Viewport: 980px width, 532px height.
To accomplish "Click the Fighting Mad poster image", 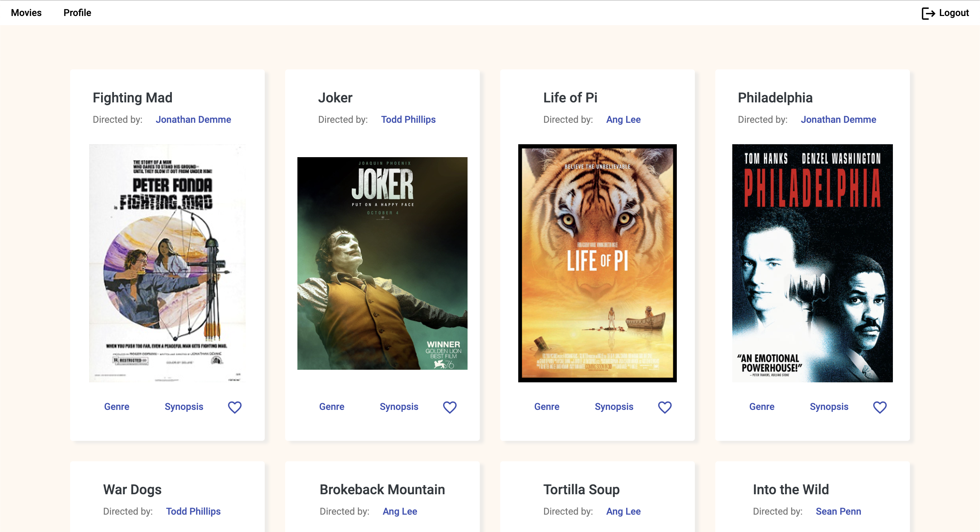I will pyautogui.click(x=167, y=263).
